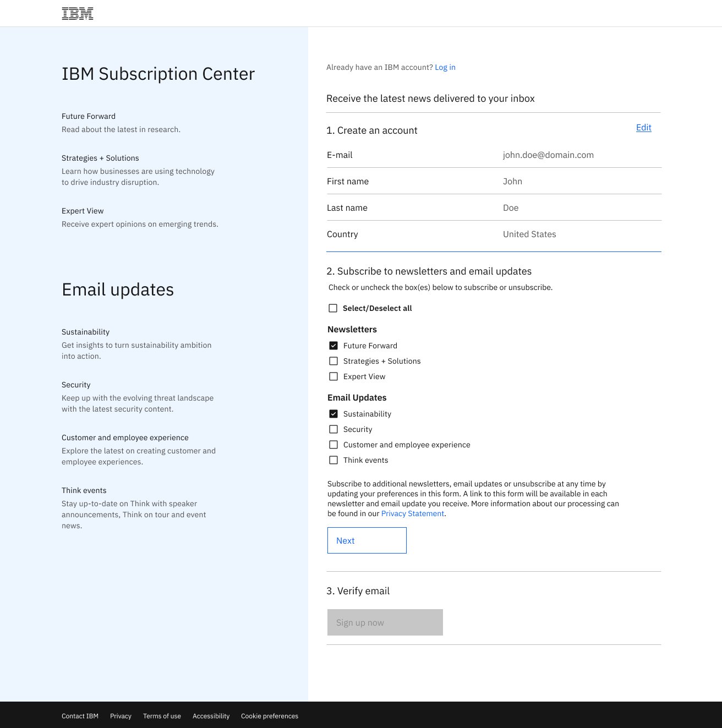Click the Newsletters section label
This screenshot has width=722, height=728.
(x=352, y=329)
